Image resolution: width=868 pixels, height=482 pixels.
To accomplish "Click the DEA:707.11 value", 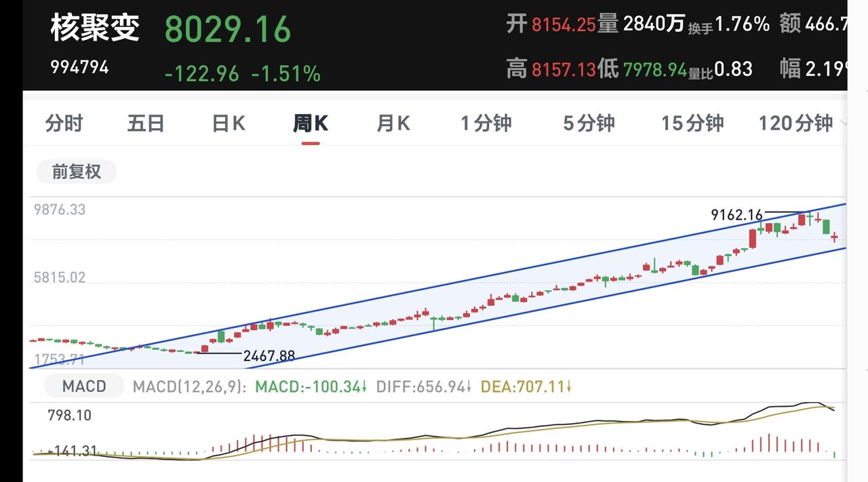I will click(x=526, y=387).
